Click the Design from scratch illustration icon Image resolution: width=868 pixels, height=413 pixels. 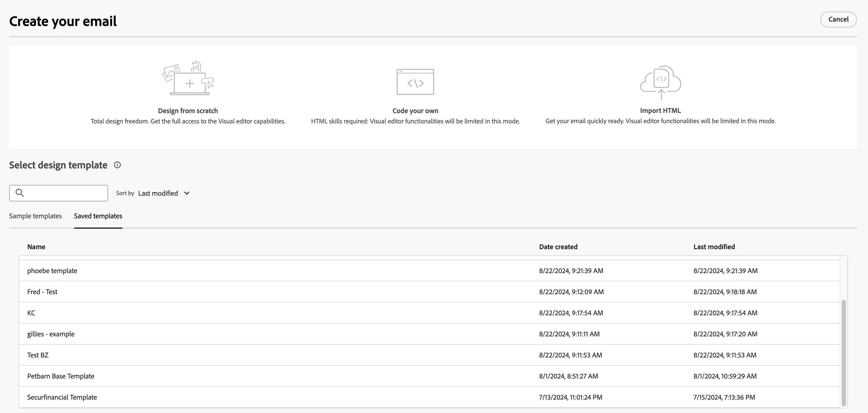click(188, 78)
